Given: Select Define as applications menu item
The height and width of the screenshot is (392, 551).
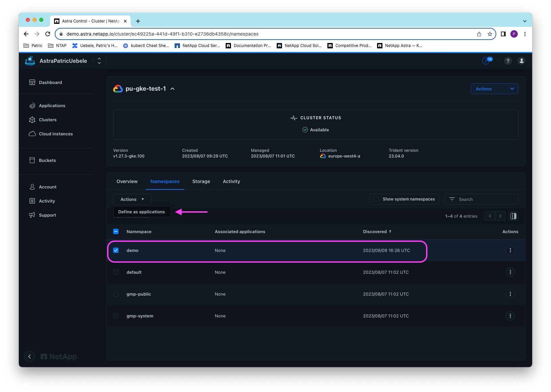Looking at the screenshot, I should pyautogui.click(x=142, y=212).
